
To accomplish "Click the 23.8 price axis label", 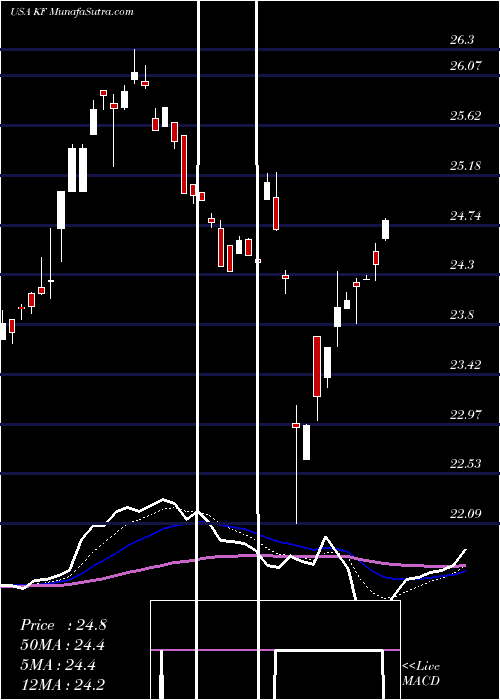I will (462, 315).
